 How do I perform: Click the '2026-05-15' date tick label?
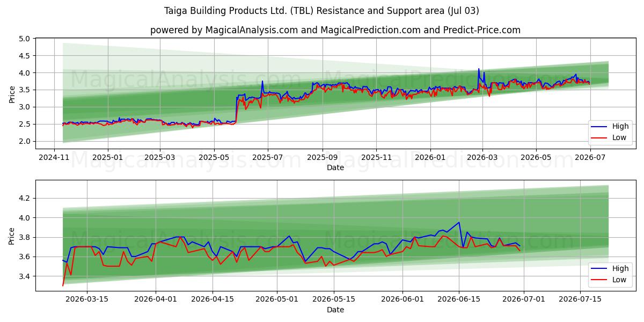pos(334,299)
